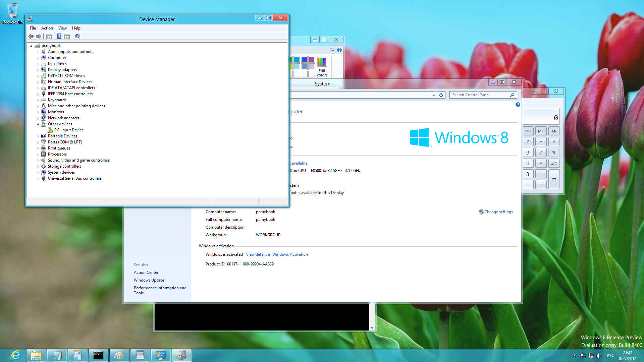
Task: Expand Display adapters node
Action: (x=38, y=70)
